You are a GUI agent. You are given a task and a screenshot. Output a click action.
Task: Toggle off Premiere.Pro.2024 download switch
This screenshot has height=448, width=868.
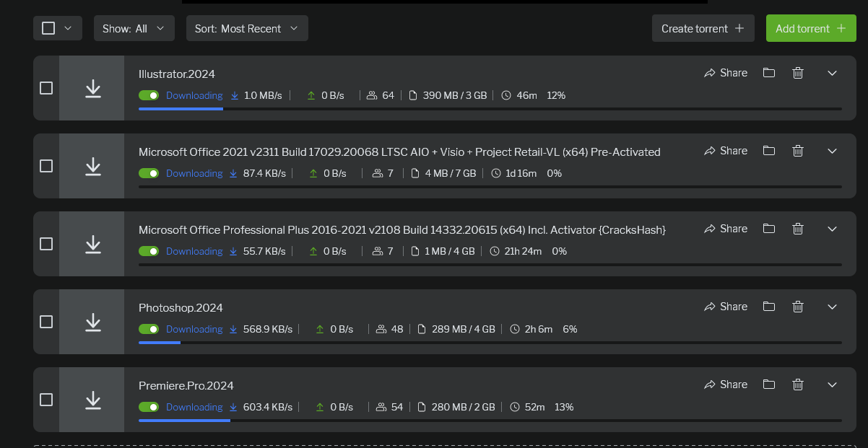149,407
